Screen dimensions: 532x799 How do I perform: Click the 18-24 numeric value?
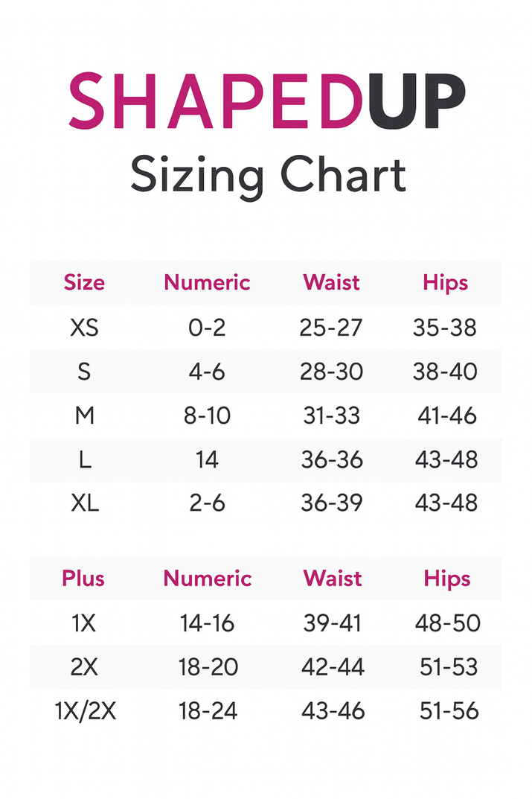208,711
